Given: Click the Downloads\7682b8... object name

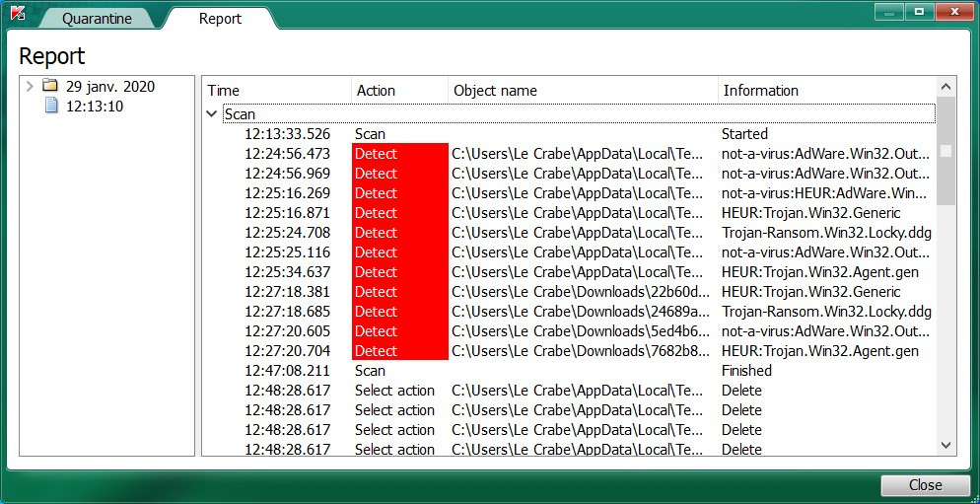Looking at the screenshot, I should pyautogui.click(x=581, y=351).
